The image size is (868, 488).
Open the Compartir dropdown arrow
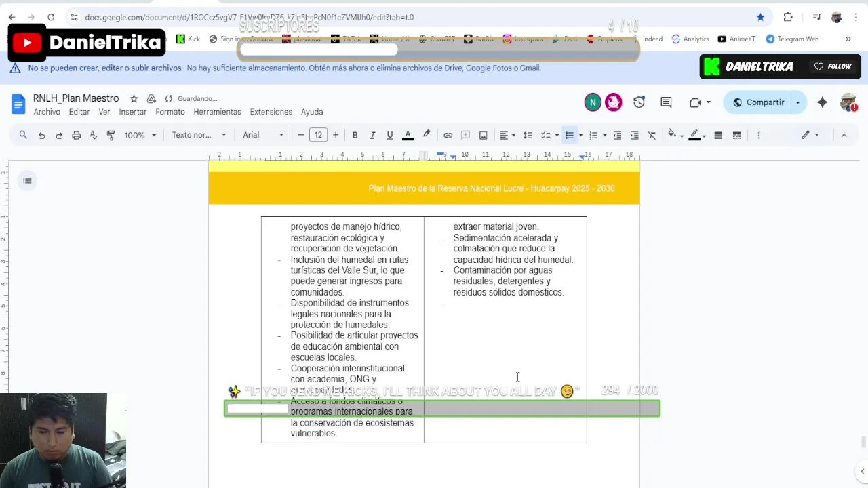click(798, 102)
